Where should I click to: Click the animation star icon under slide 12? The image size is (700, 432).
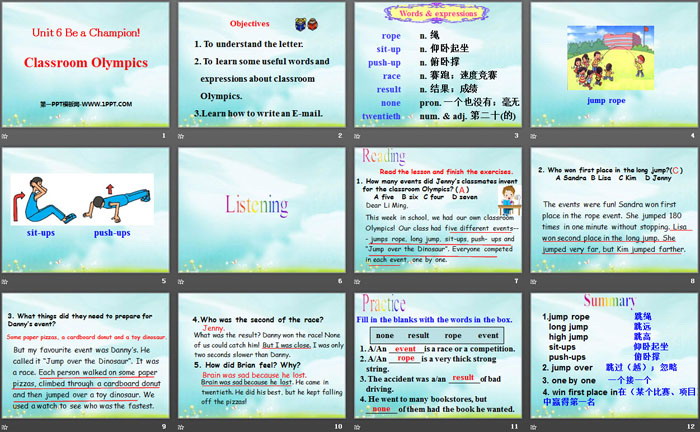(x=533, y=427)
